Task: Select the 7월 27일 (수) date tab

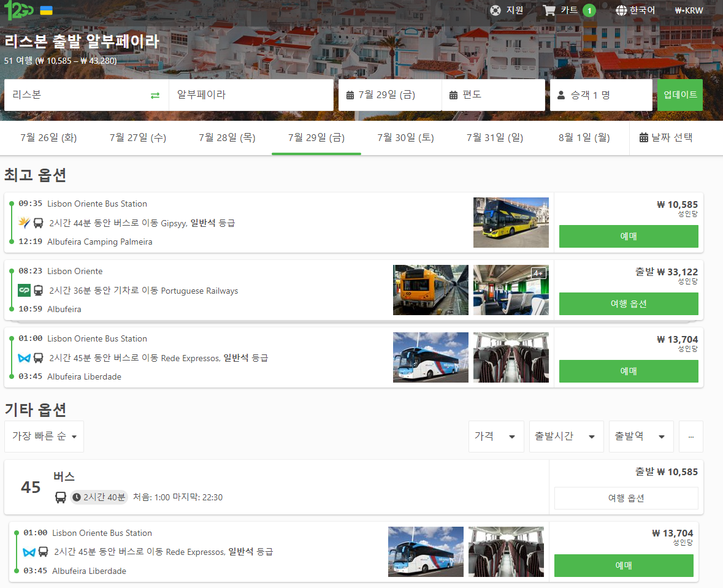Action: coord(138,137)
